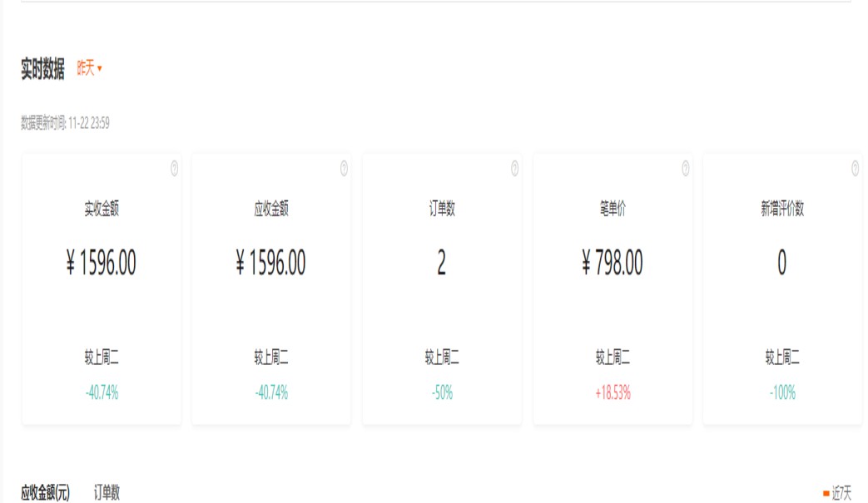Click the 实收金额 value ¥1596.00
Screen dimensions: 868x503
[x=102, y=264]
